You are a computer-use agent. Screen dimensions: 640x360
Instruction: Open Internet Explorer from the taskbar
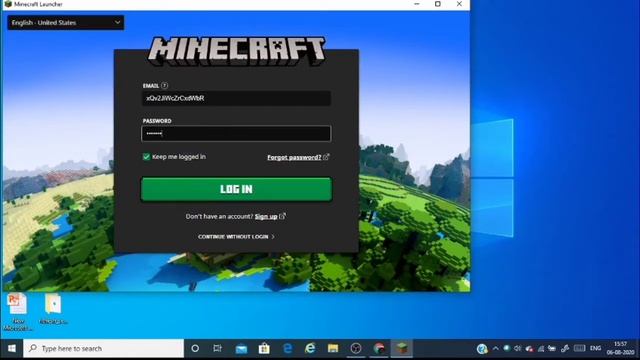pyautogui.click(x=310, y=348)
